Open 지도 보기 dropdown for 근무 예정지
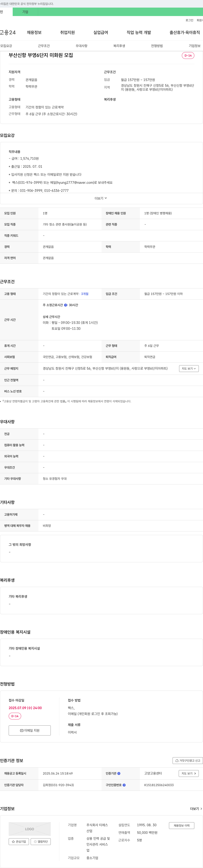This screenshot has height=868, width=203. 189,369
